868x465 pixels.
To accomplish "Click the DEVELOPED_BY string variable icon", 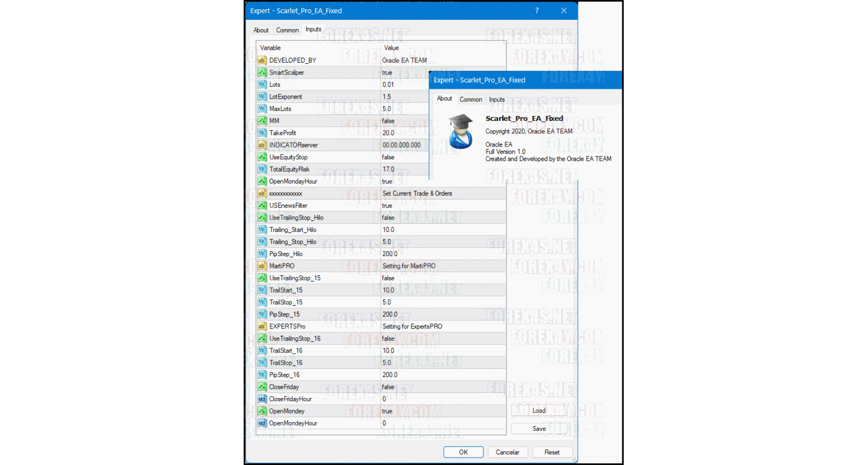I will coord(262,60).
